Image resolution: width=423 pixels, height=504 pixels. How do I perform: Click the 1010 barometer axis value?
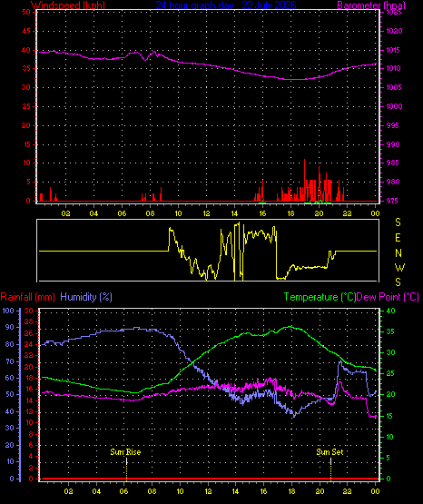[394, 68]
